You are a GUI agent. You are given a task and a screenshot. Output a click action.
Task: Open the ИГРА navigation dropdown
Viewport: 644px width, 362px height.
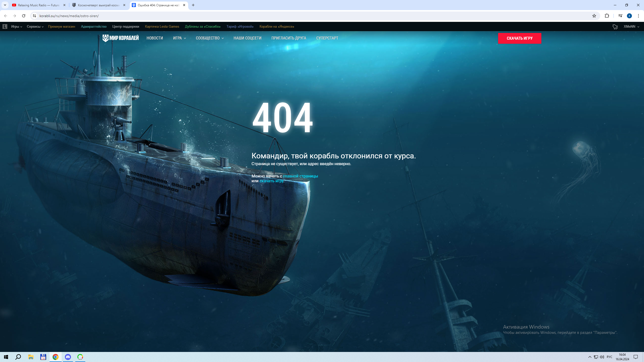point(179,38)
